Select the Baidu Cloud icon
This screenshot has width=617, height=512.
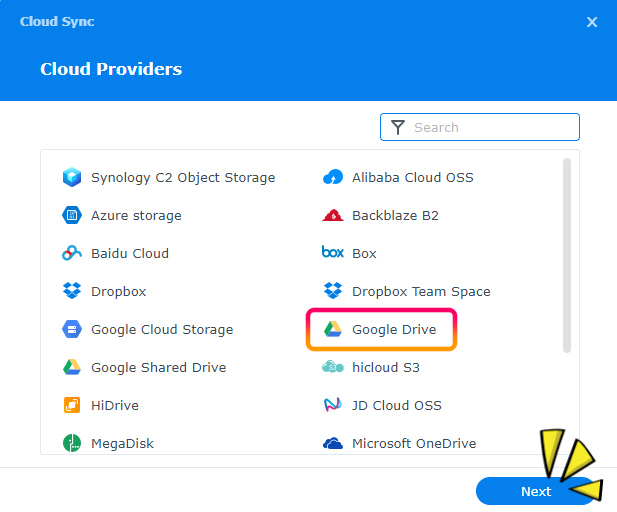coord(72,253)
